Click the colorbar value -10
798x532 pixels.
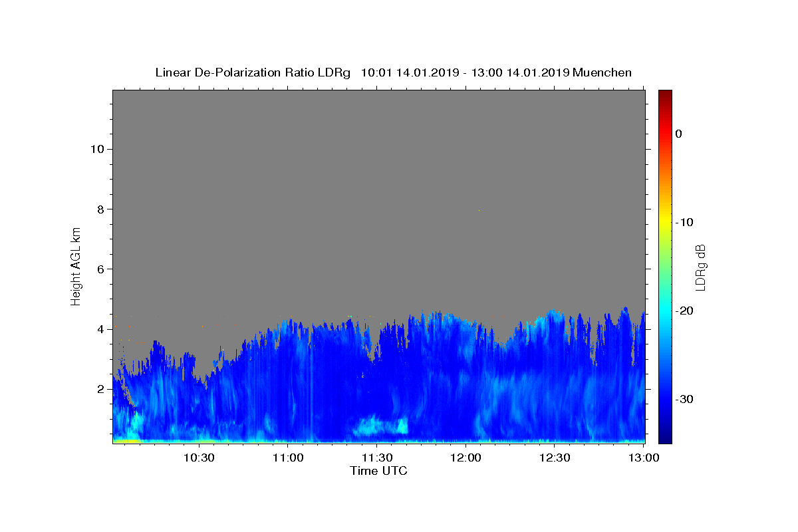[684, 222]
